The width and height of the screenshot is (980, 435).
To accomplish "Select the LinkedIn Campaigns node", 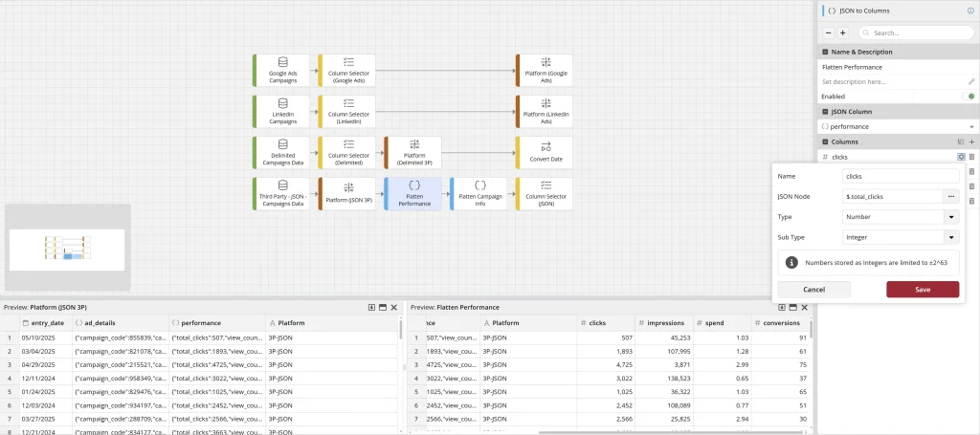I will pyautogui.click(x=281, y=111).
